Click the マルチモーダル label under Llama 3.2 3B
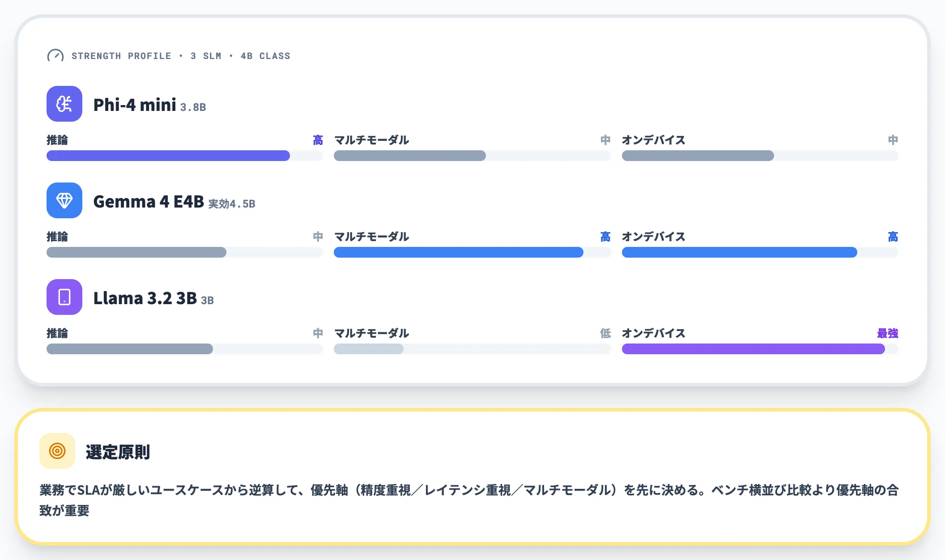This screenshot has height=560, width=945. tap(371, 333)
